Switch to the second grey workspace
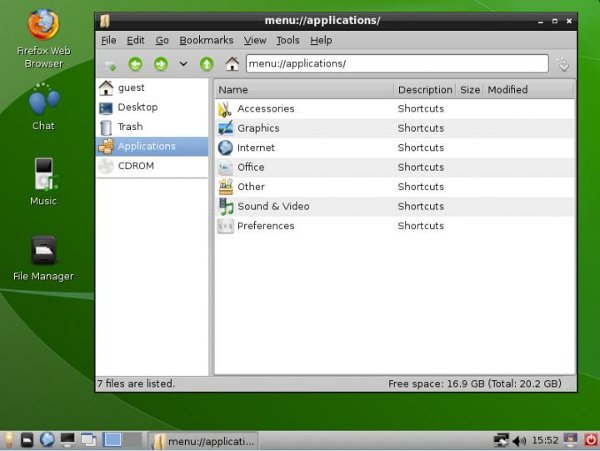This screenshot has width=600, height=451. pos(132,440)
